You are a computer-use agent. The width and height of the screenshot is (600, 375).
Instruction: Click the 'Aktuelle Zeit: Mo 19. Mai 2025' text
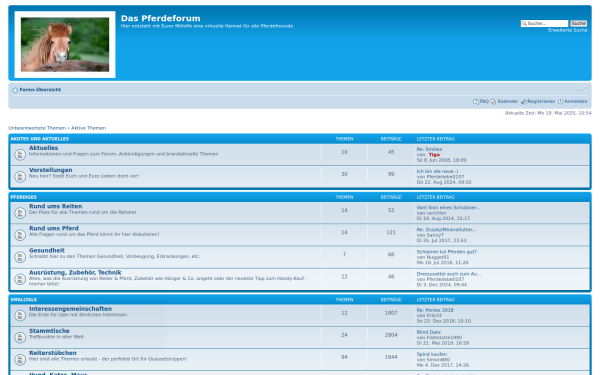click(x=548, y=113)
